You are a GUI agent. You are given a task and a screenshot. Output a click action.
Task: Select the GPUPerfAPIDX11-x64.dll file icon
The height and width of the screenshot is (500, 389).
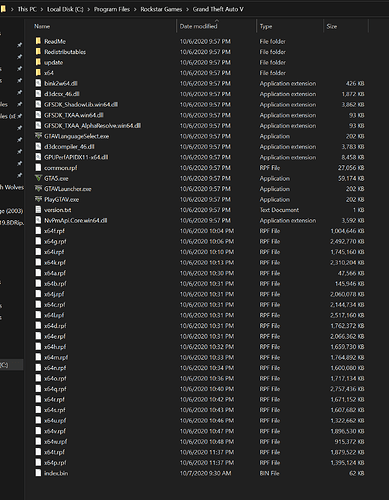pyautogui.click(x=38, y=157)
